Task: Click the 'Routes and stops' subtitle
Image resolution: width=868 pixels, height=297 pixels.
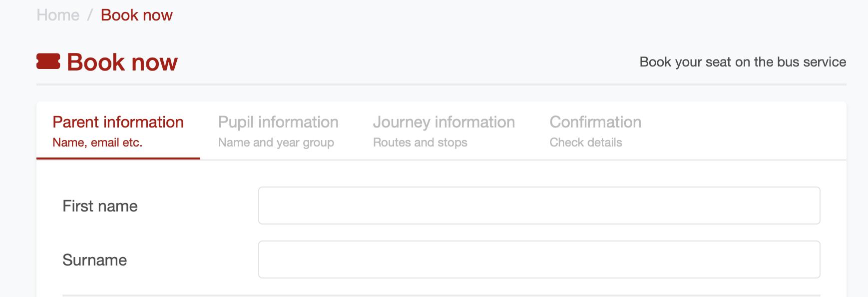Action: click(420, 142)
